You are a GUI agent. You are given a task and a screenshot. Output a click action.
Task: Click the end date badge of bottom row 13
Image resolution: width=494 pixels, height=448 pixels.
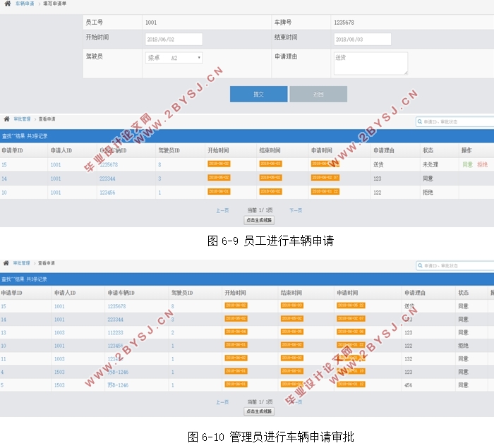291,332
